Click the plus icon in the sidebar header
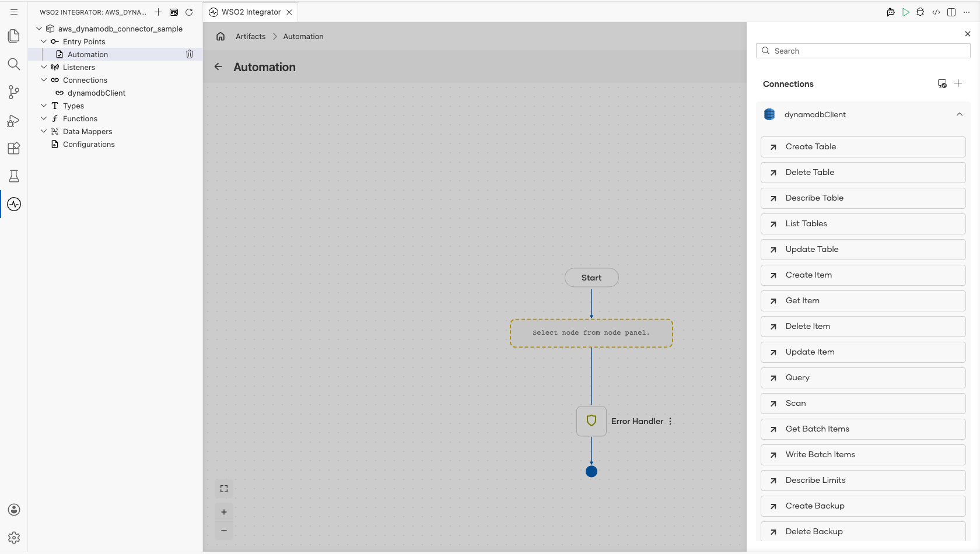Viewport: 980px width, 554px height. point(158,12)
